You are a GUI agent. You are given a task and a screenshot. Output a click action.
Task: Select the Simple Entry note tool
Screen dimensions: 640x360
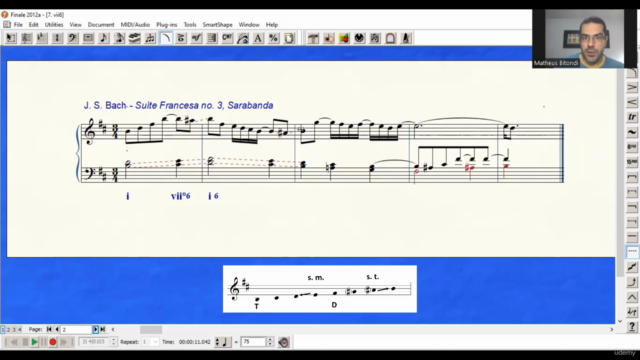104,38
